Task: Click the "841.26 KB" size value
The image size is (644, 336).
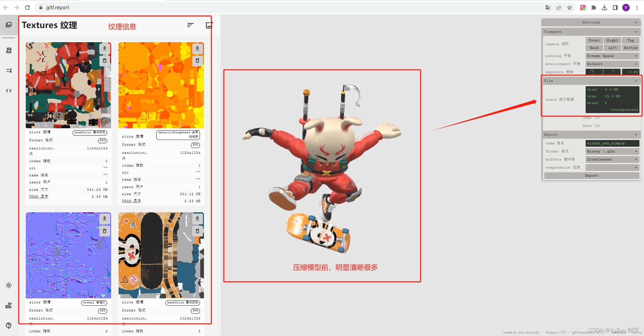Action: [97, 190]
